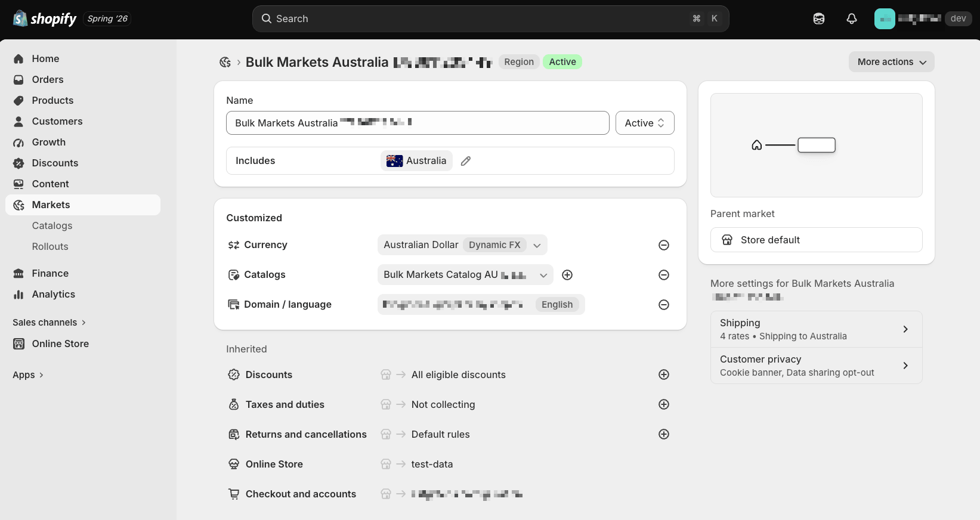Click 'Not collecting' taxes value

click(443, 404)
